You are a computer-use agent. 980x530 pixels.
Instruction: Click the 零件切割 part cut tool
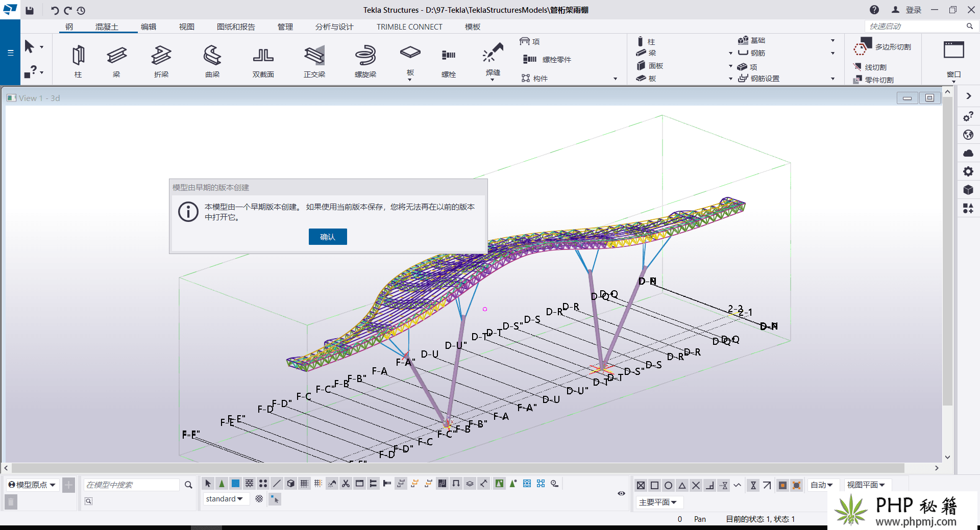873,80
